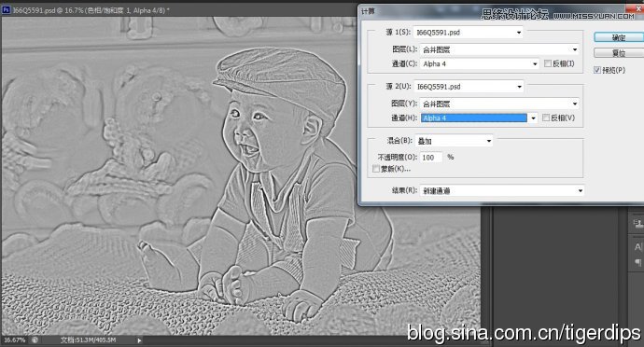Click the 文档:51.3M/405.5M status text

click(x=89, y=340)
